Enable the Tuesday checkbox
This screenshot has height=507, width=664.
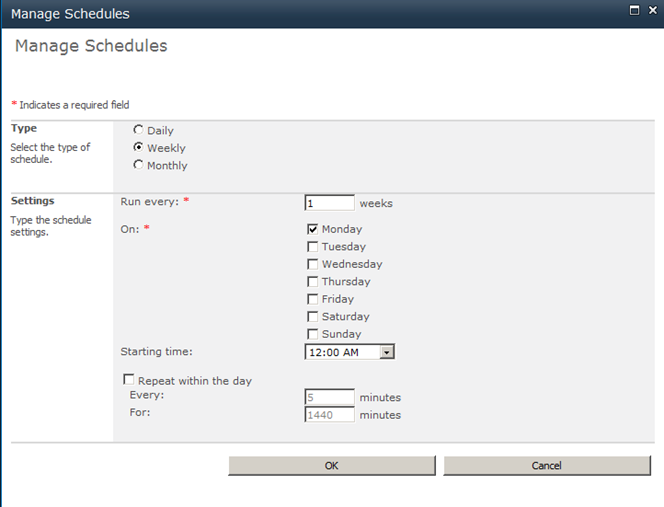pos(313,247)
